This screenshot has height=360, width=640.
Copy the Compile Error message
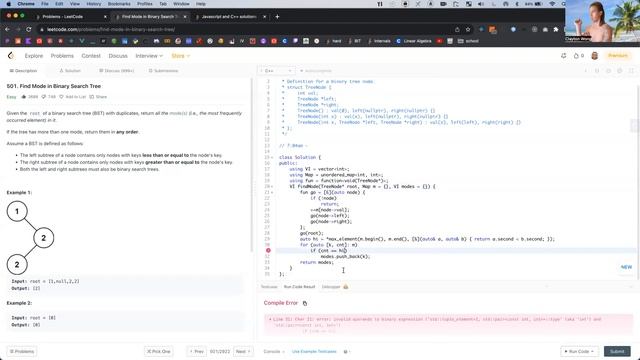[x=305, y=303]
